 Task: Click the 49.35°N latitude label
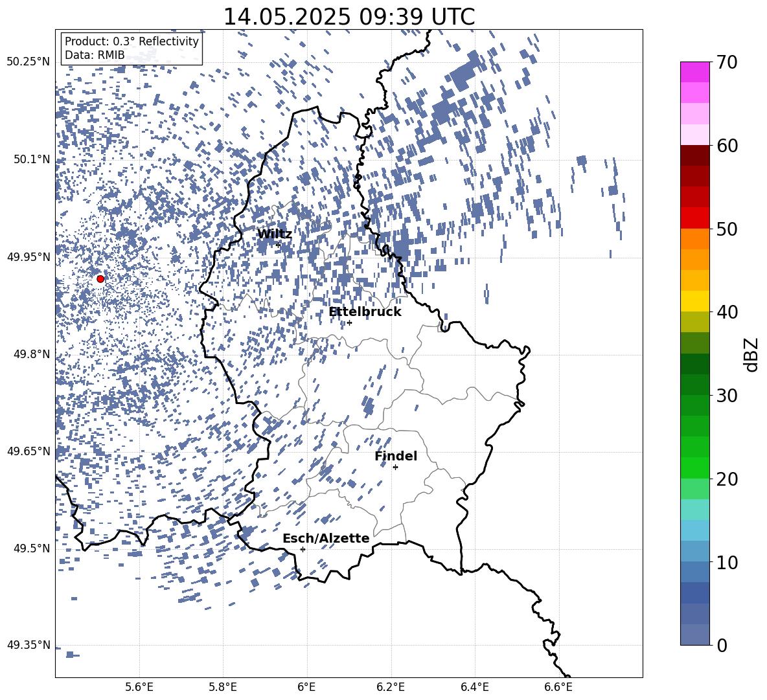(29, 645)
